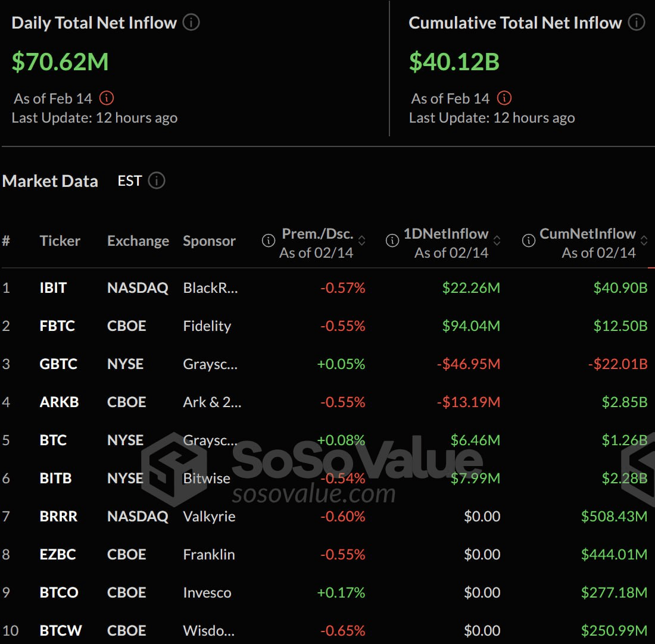Click Ark & 2... sponsor name
655x644 pixels.
click(212, 402)
